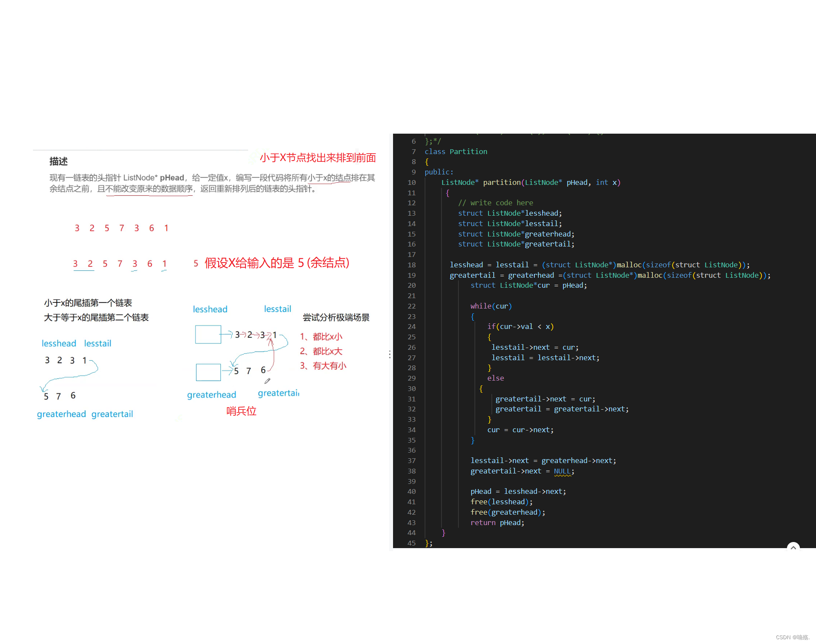Click the line pHead = lesshead->next;
Screen dimensions: 816x644
pos(518,491)
